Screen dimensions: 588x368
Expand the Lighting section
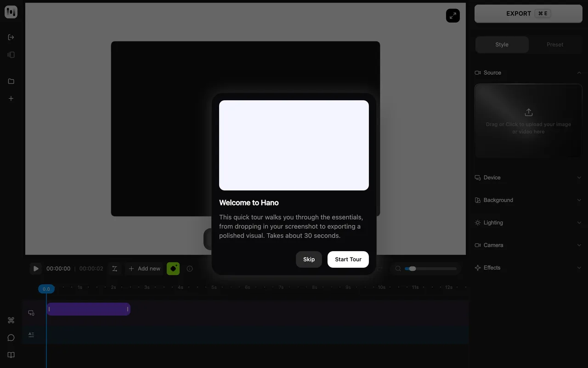pyautogui.click(x=528, y=223)
